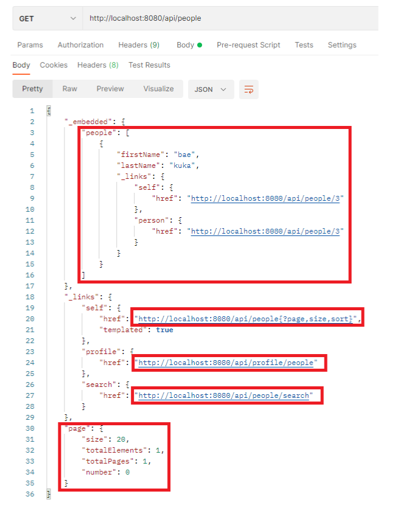Click the "size" value 20
Screen dimensions: 420x508
121,439
